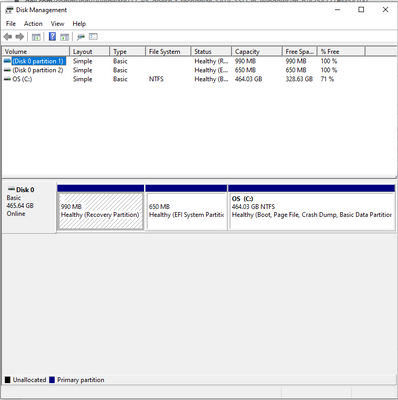Click the Show/Hide Action Pane toolbar icon

point(64,37)
